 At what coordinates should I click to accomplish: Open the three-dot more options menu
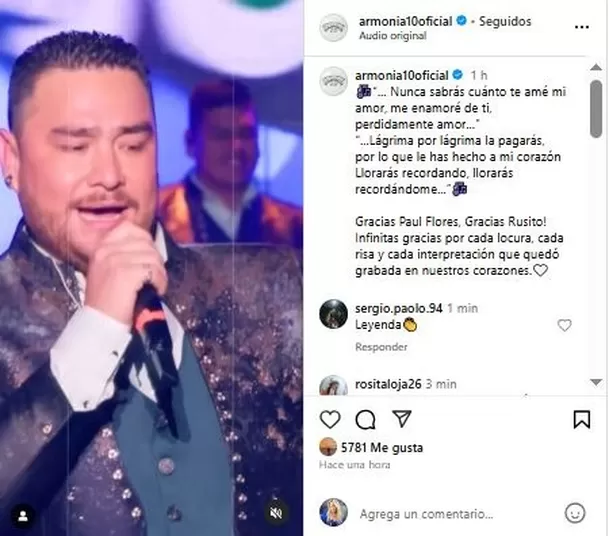pyautogui.click(x=581, y=27)
